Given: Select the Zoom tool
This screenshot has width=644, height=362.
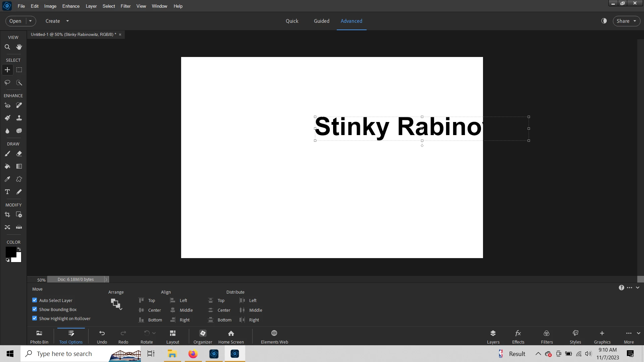Looking at the screenshot, I should point(7,47).
